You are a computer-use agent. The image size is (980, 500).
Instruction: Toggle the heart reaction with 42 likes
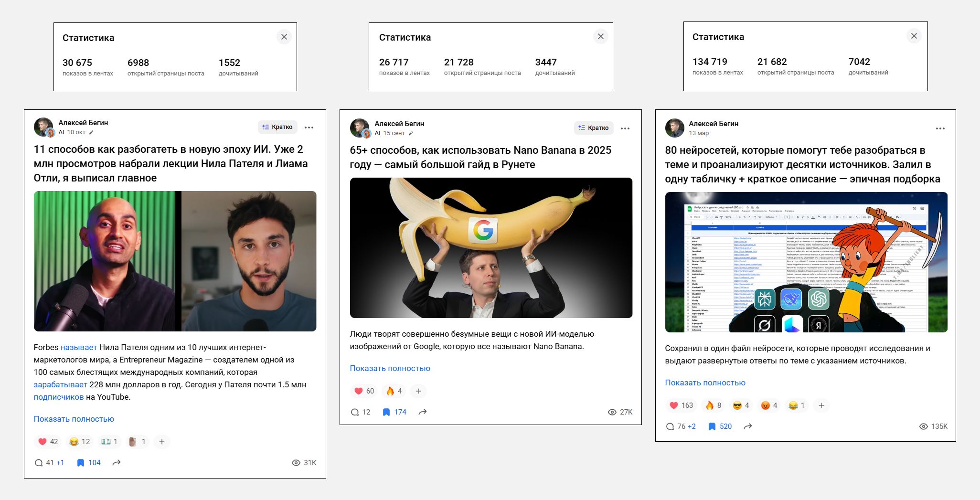[48, 442]
